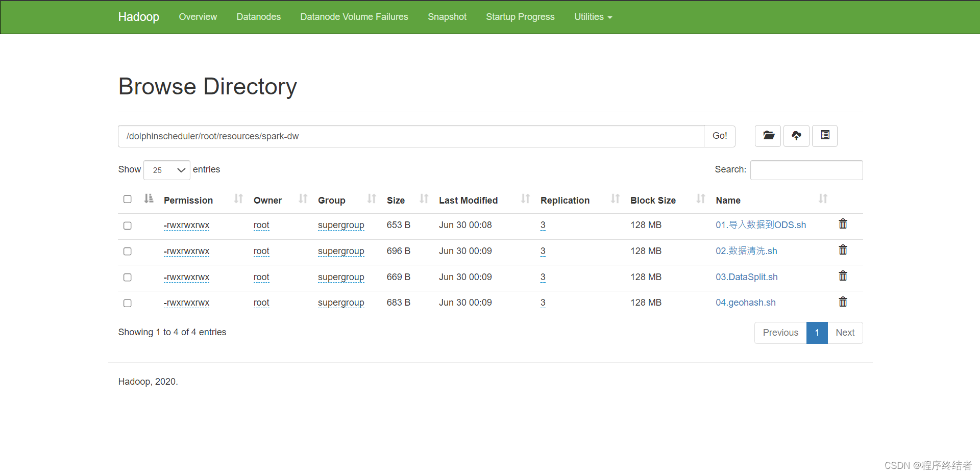Click the directory path input field
Viewport: 980px width, 475px height.
411,136
